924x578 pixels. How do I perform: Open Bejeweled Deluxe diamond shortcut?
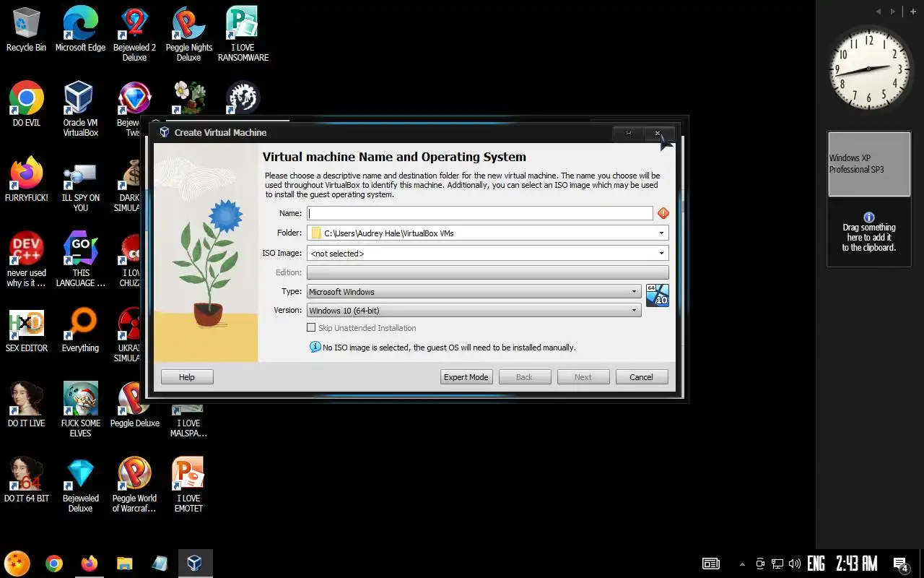pyautogui.click(x=80, y=485)
